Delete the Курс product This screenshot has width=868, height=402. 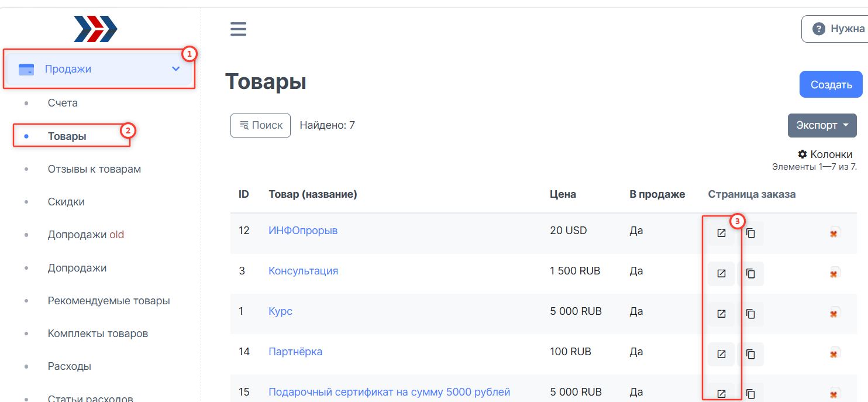point(835,314)
